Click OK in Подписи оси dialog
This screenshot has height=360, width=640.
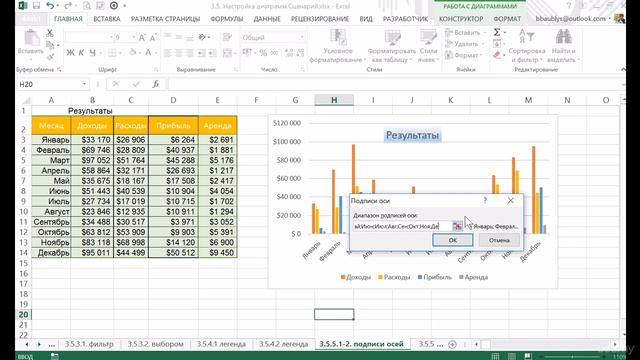pos(453,240)
